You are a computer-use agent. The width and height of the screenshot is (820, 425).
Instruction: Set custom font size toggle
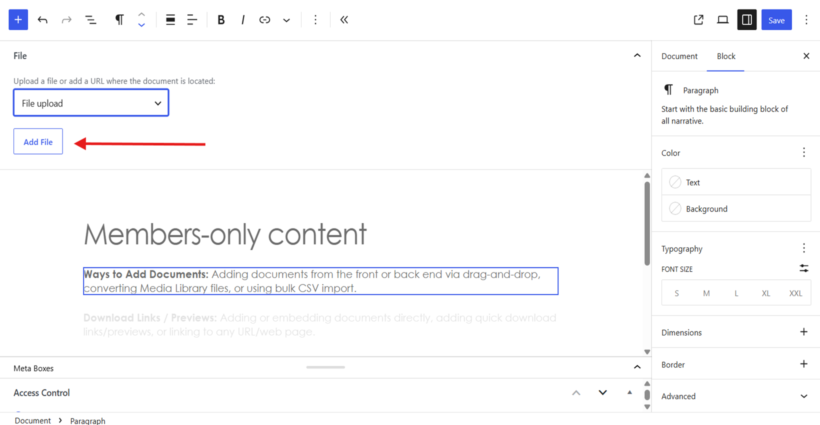click(804, 269)
